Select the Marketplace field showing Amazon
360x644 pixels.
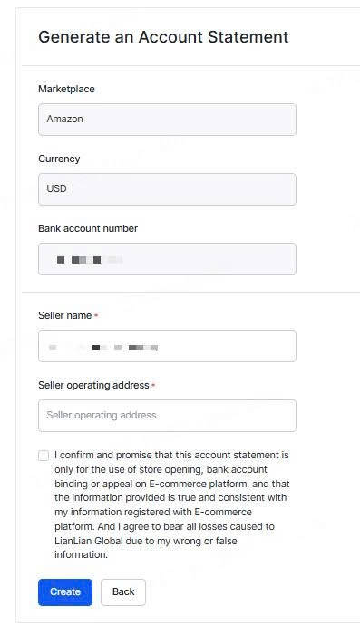[167, 120]
